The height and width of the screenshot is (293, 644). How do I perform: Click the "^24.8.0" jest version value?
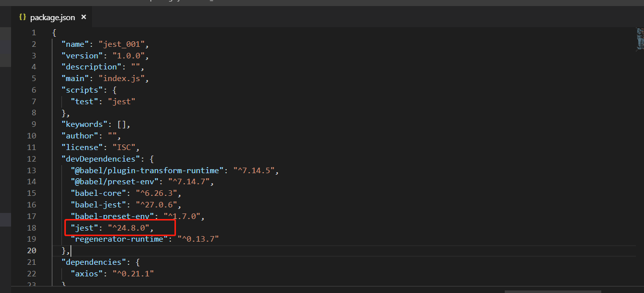pyautogui.click(x=129, y=228)
